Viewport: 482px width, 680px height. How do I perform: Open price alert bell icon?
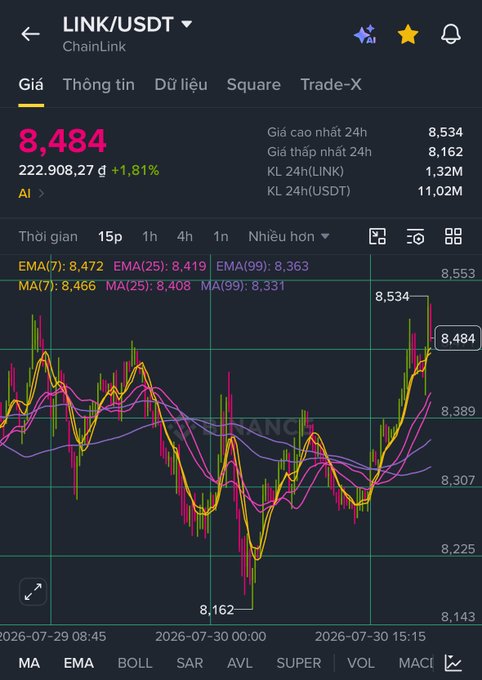pos(451,34)
